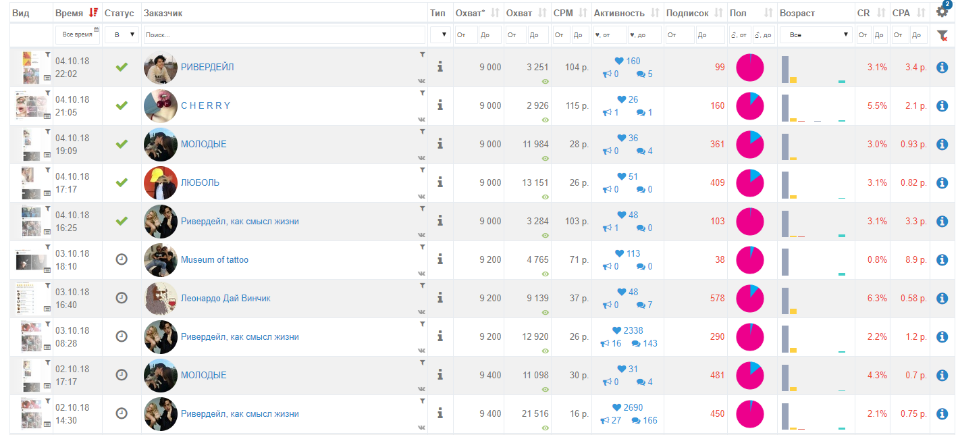Toggle the eye icon under reach 11 984
The image size is (960, 435).
pos(545,158)
